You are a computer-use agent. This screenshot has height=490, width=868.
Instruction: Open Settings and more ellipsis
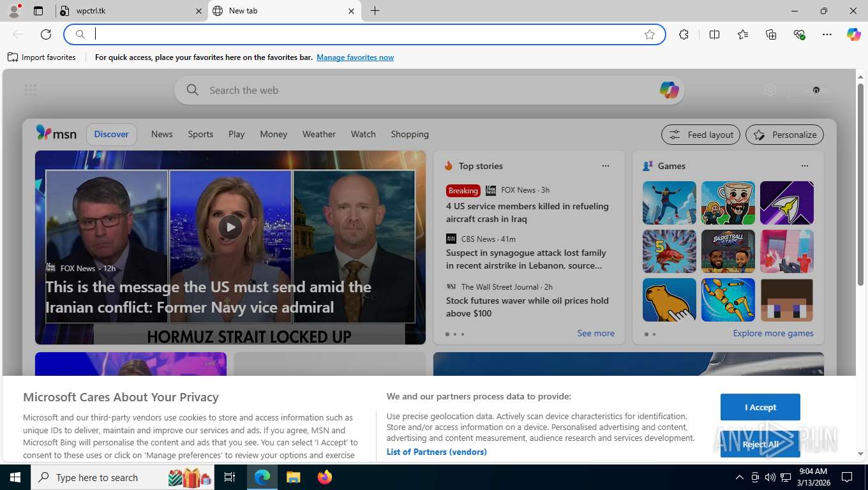(x=827, y=34)
